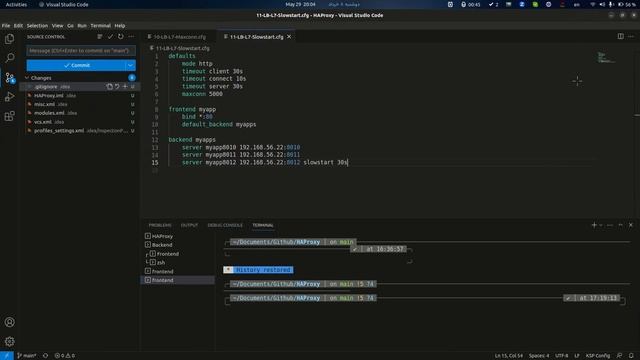640x360 pixels.
Task: Stage changes plus icon on .gitignore row
Action: point(125,87)
